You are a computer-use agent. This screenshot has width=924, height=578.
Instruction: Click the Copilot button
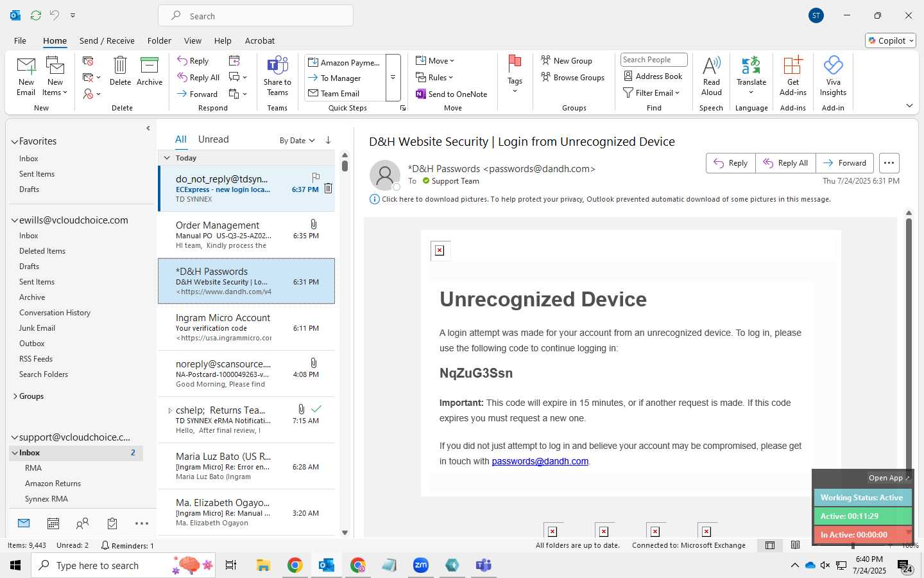click(891, 40)
